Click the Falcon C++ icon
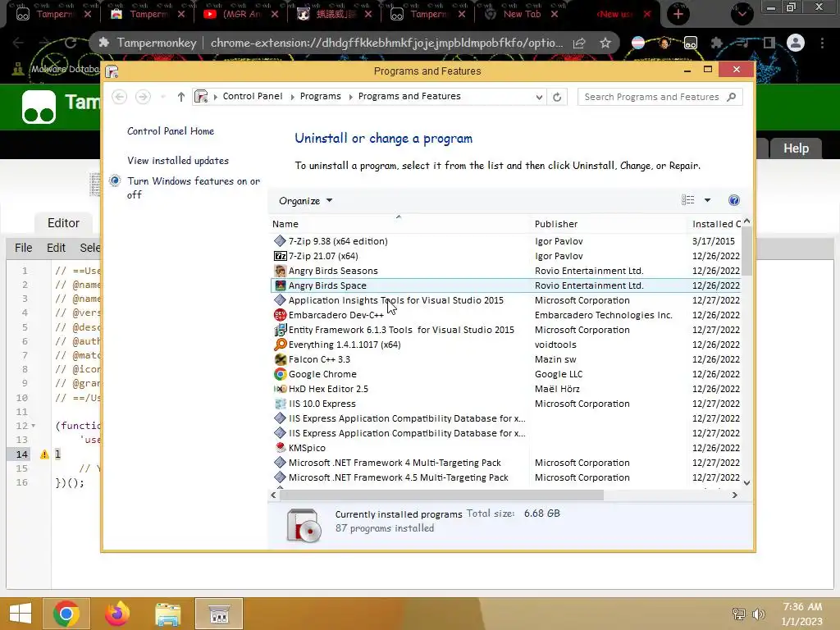840x630 pixels. 280,359
